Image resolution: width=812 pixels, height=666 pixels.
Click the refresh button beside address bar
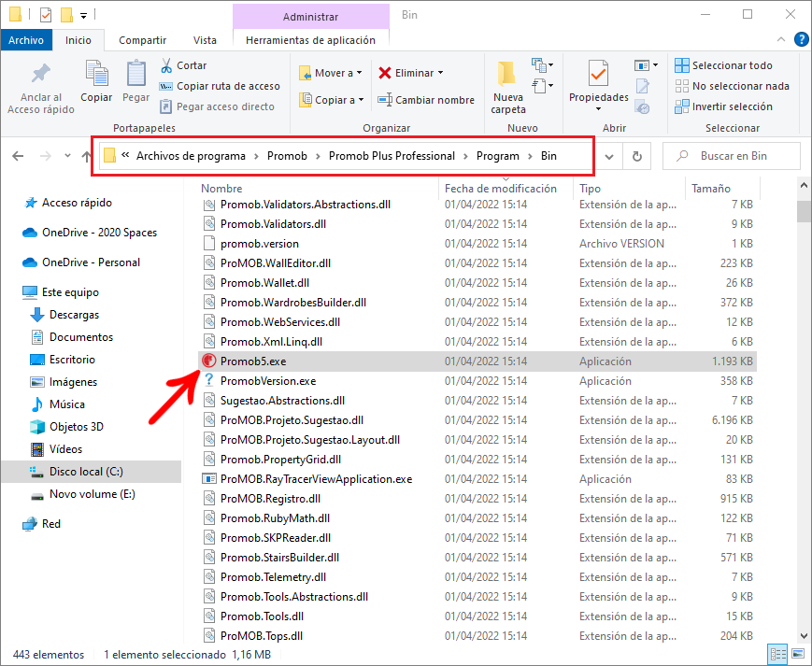click(x=637, y=156)
